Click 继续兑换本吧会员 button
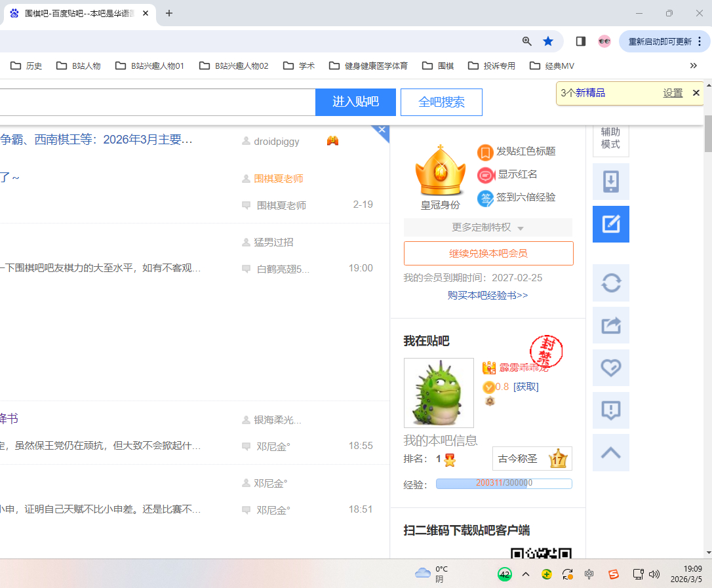Image resolution: width=712 pixels, height=588 pixels. point(488,253)
